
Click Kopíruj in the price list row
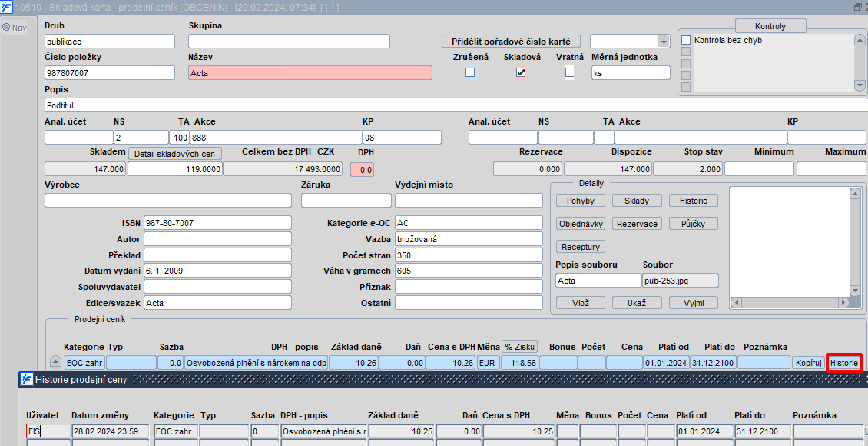807,363
